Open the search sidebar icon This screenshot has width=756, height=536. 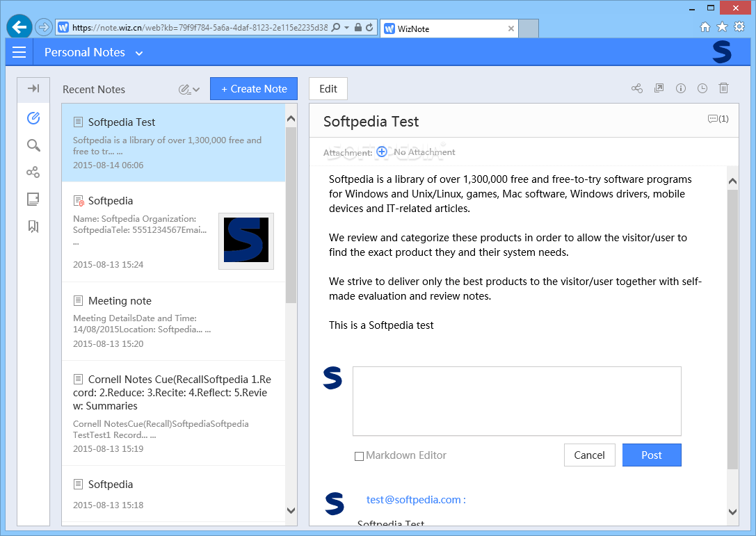click(33, 145)
